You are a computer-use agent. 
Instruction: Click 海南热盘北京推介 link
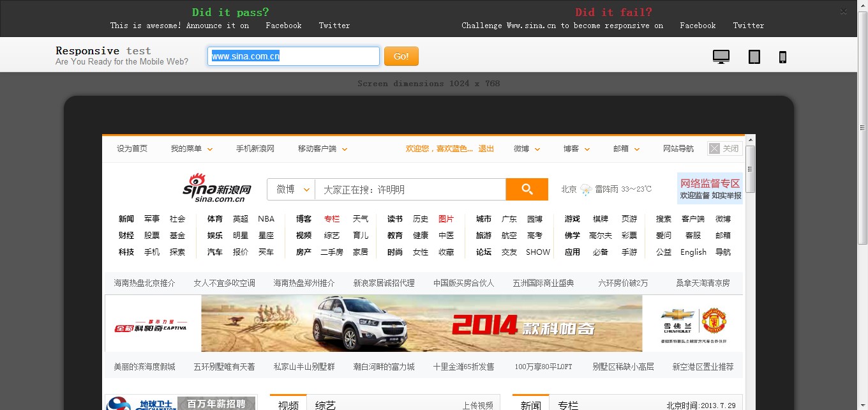click(x=144, y=283)
